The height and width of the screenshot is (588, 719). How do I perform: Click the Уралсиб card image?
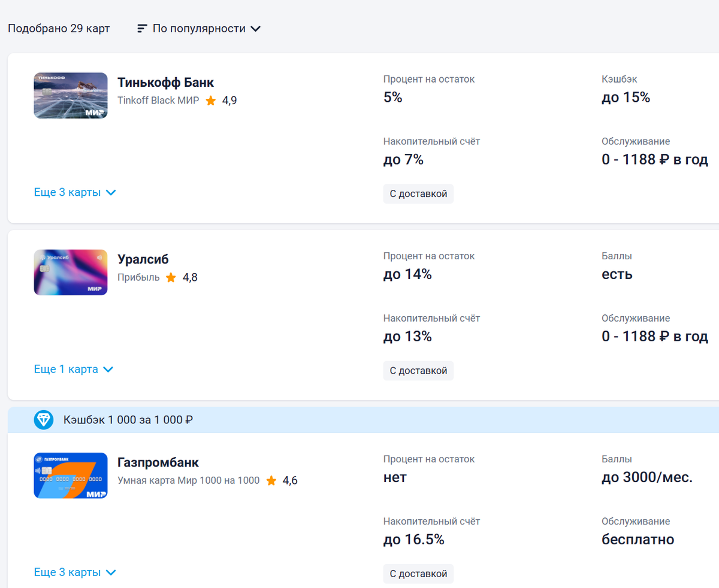click(71, 272)
